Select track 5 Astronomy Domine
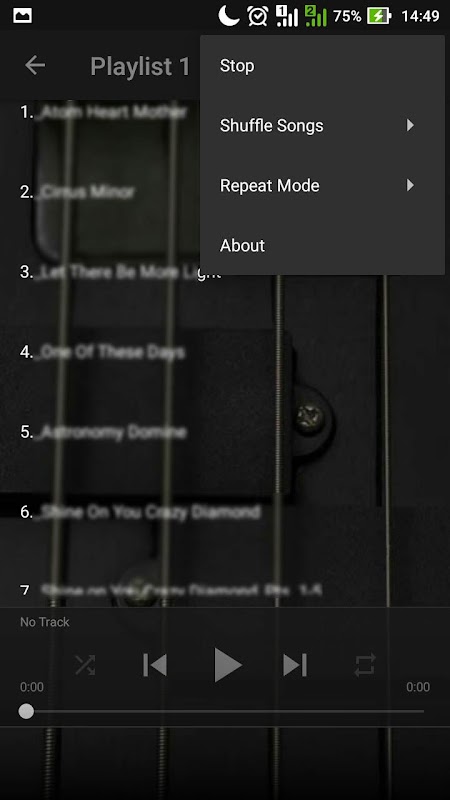Screen dimensions: 450x800 point(103,432)
